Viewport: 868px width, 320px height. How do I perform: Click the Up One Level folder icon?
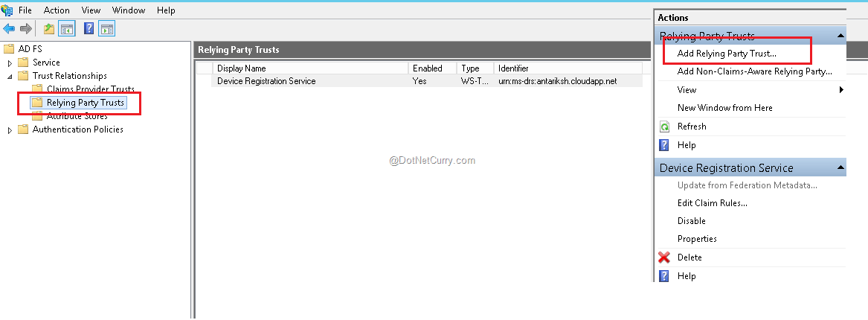coord(49,29)
